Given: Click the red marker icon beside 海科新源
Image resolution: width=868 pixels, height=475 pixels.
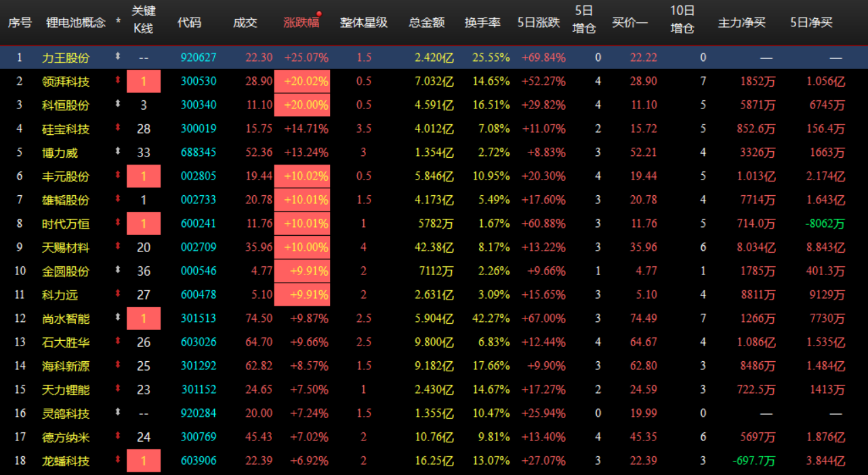Looking at the screenshot, I should 119,365.
